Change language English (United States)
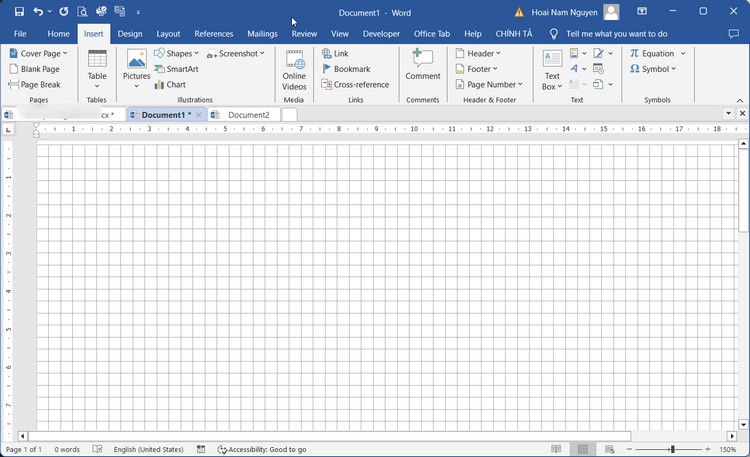750x457 pixels. [x=148, y=449]
